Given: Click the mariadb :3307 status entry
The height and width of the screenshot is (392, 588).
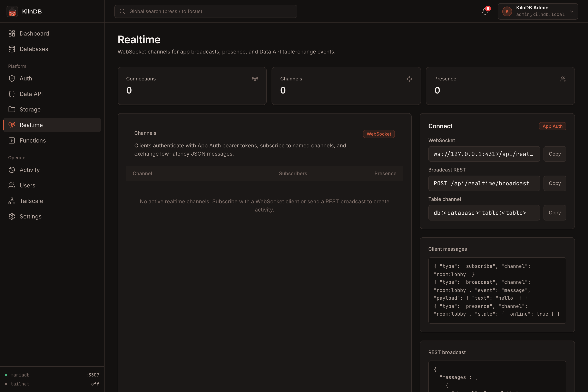Looking at the screenshot, I should coord(52,375).
